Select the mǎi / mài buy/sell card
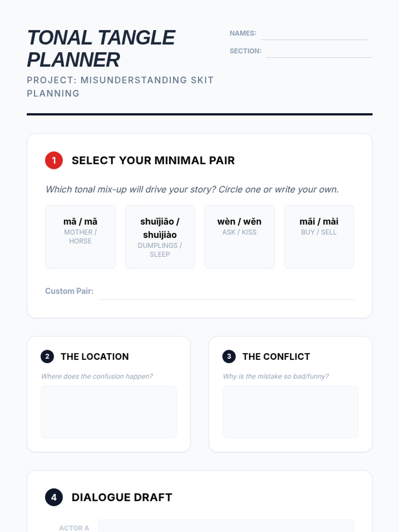399x532 pixels. point(319,236)
